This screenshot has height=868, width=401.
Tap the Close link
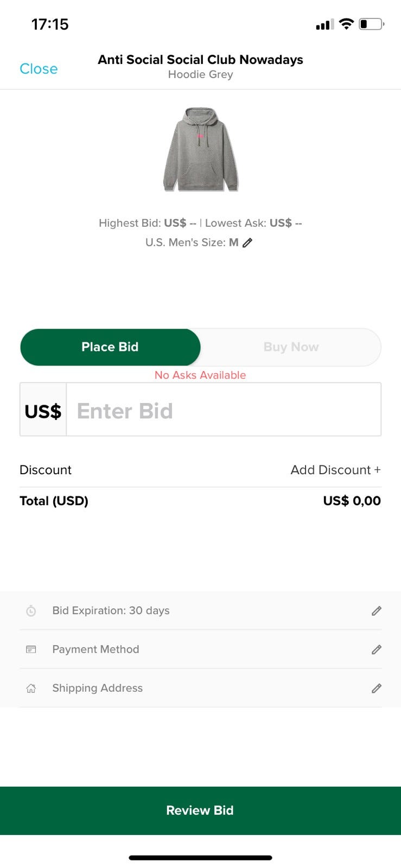pos(39,69)
